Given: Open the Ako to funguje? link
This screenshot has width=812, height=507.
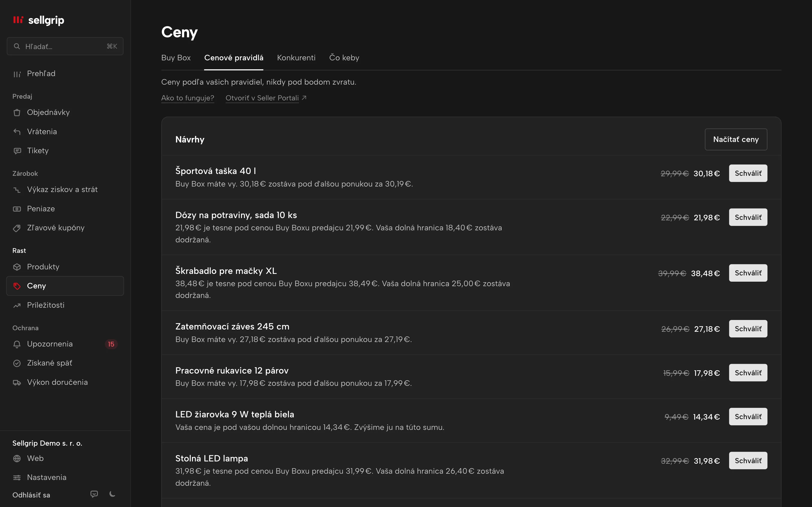Looking at the screenshot, I should pos(187,98).
